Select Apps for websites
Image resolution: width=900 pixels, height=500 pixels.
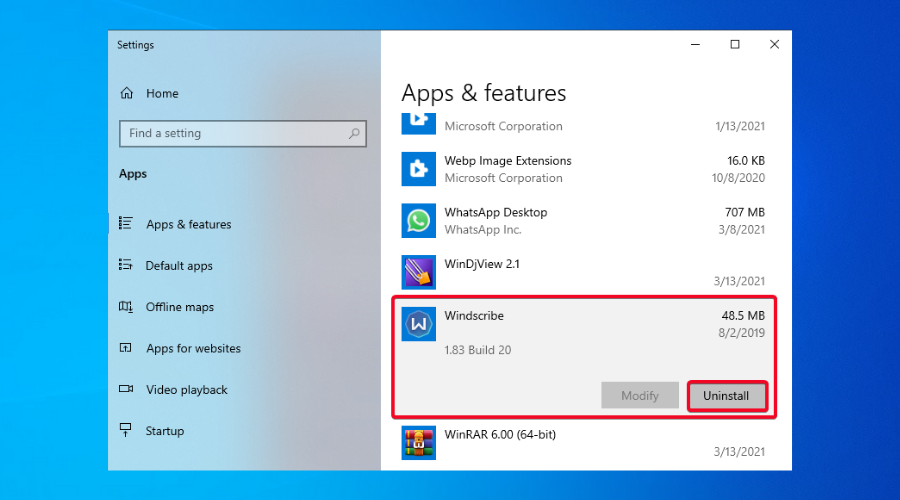193,348
